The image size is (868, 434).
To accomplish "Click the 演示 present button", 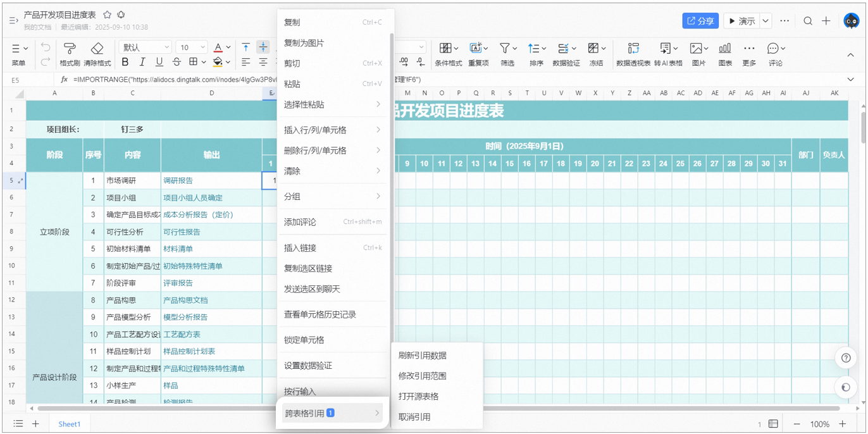I will (741, 21).
